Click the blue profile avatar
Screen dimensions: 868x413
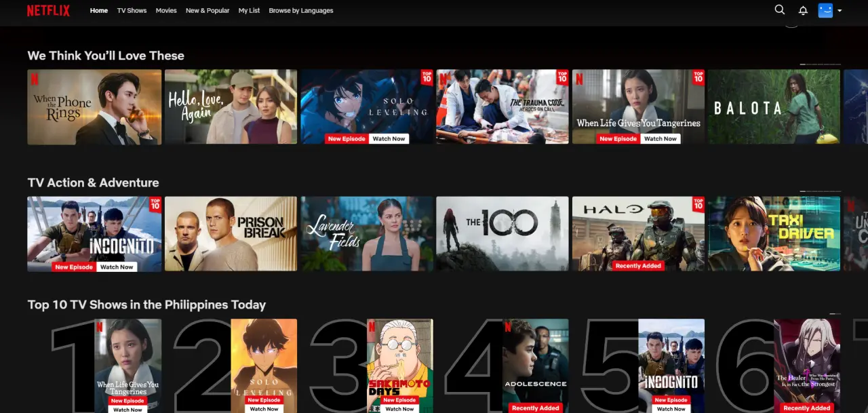click(x=825, y=10)
